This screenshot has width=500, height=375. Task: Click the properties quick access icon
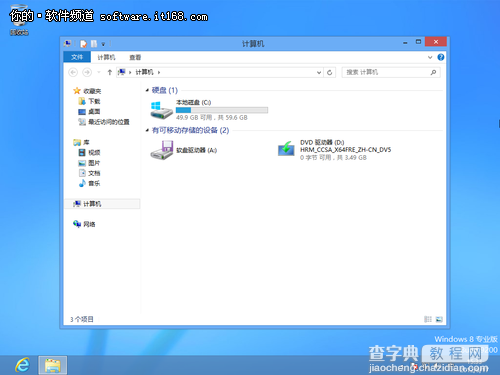(x=83, y=44)
